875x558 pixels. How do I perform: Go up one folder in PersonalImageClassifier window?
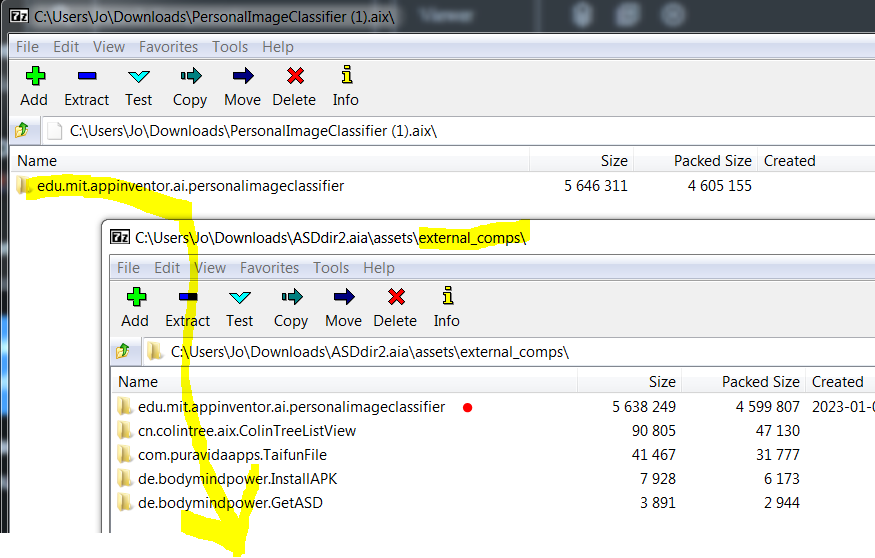(x=22, y=131)
